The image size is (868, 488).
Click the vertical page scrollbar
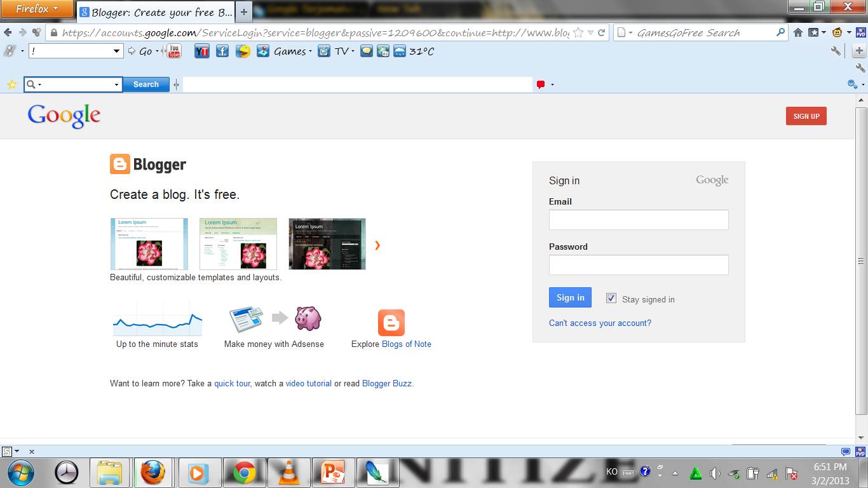click(861, 261)
